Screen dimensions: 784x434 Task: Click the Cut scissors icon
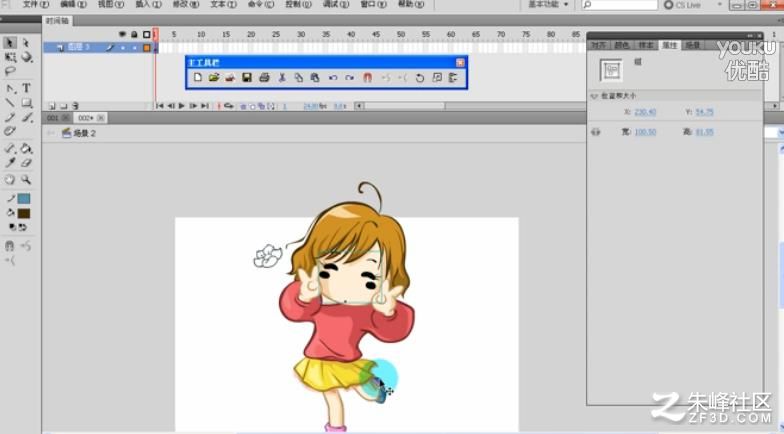282,78
